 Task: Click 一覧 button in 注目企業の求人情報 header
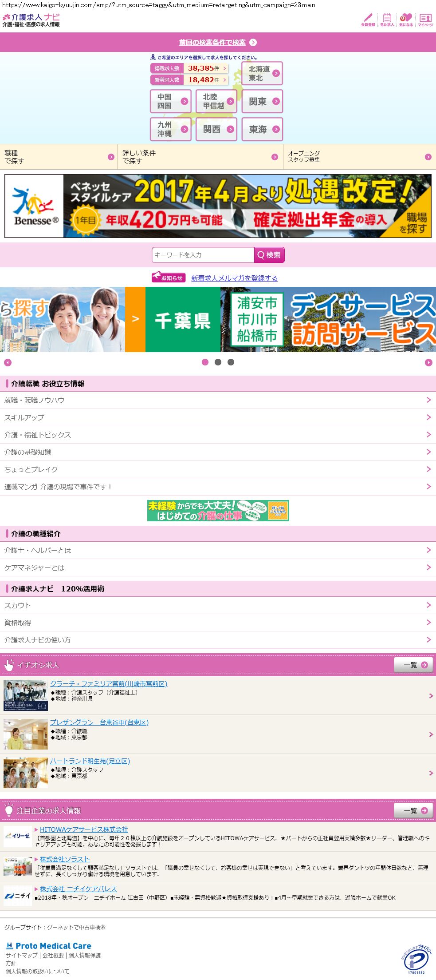click(413, 810)
